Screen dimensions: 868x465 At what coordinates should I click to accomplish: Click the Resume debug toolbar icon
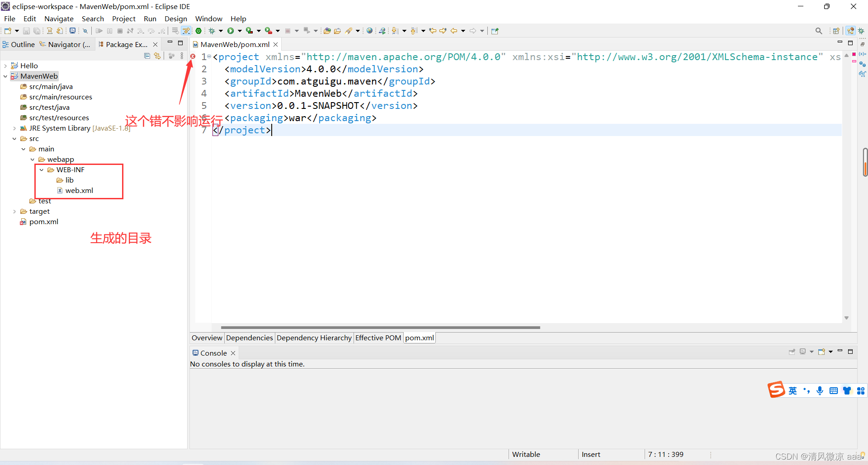(x=99, y=31)
